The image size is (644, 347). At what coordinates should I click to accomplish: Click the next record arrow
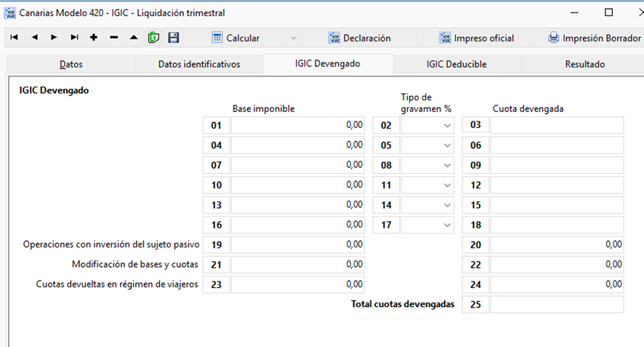54,37
